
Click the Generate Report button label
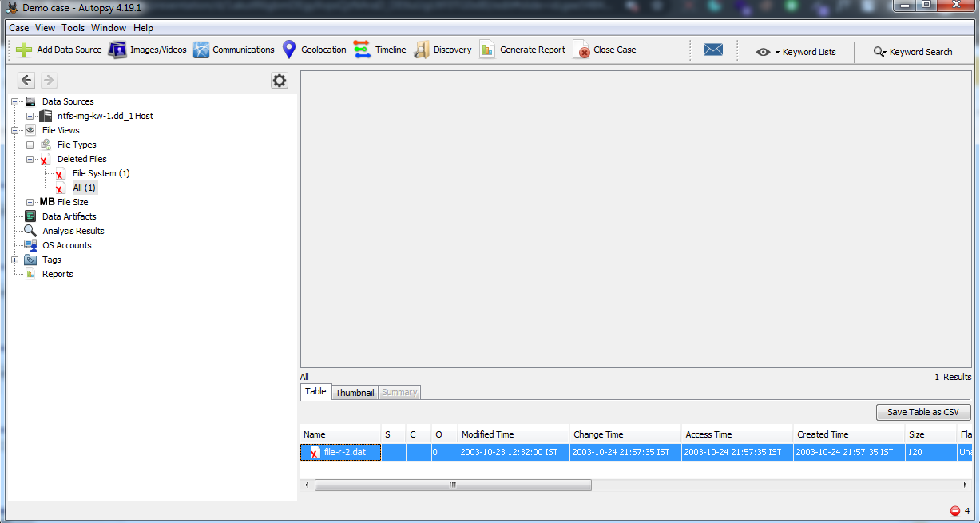[x=533, y=50]
